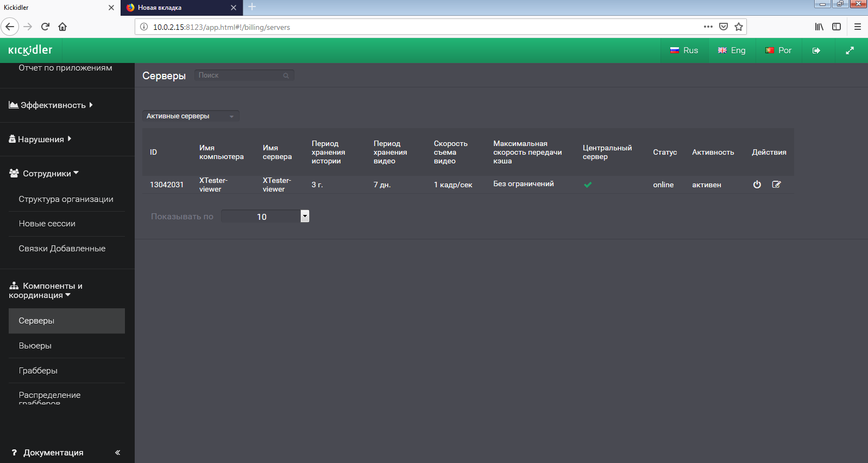The height and width of the screenshot is (463, 868).
Task: Select Серверы in the sidebar
Action: [x=67, y=321]
